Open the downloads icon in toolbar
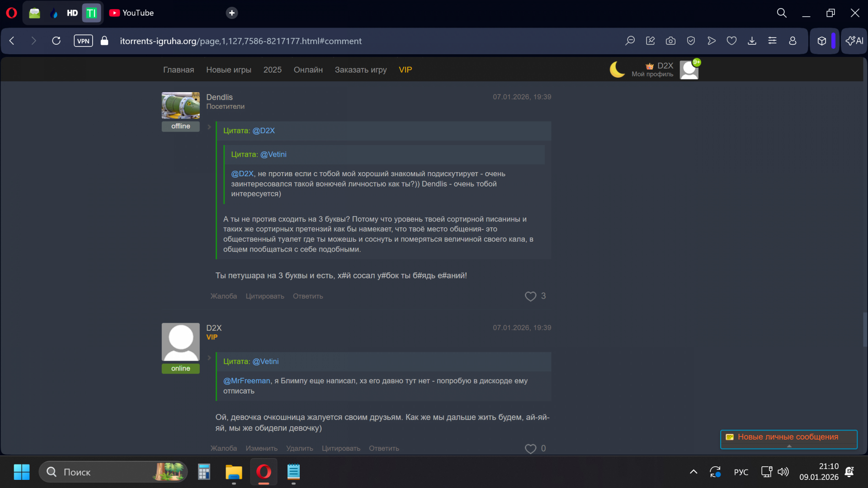This screenshot has width=868, height=488. pyautogui.click(x=752, y=41)
